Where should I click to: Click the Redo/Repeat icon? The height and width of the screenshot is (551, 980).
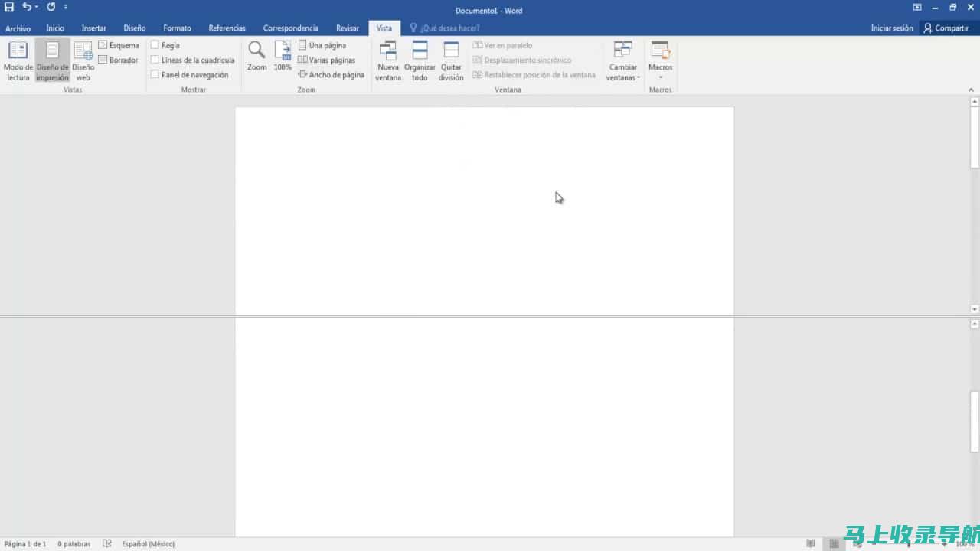[x=51, y=7]
